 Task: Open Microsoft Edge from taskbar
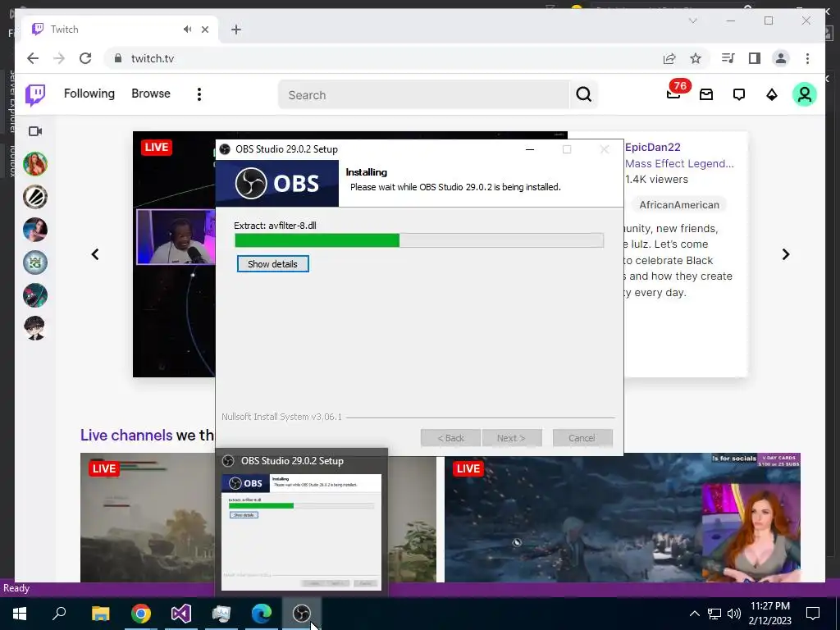point(262,614)
